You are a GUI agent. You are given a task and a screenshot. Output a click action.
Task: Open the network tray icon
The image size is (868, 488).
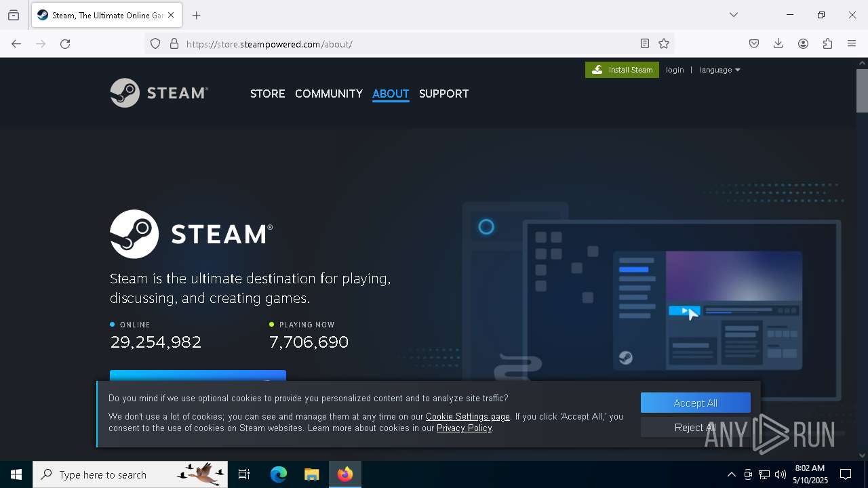point(764,474)
